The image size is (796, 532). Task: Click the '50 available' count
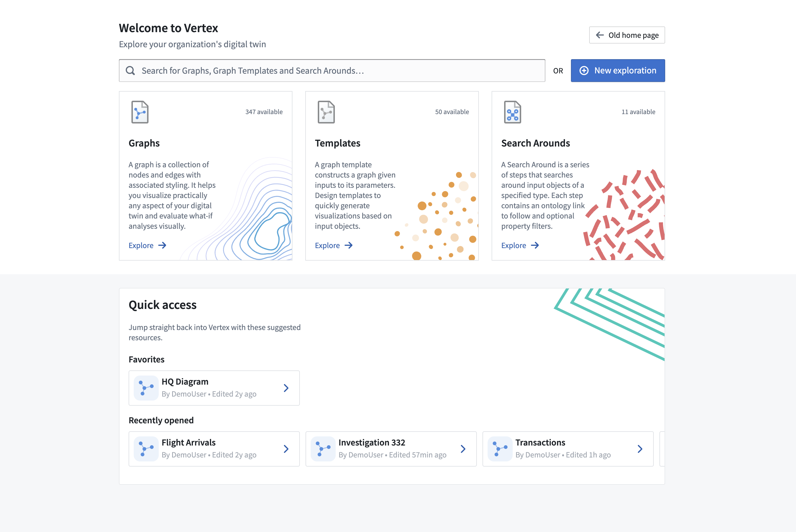(452, 112)
